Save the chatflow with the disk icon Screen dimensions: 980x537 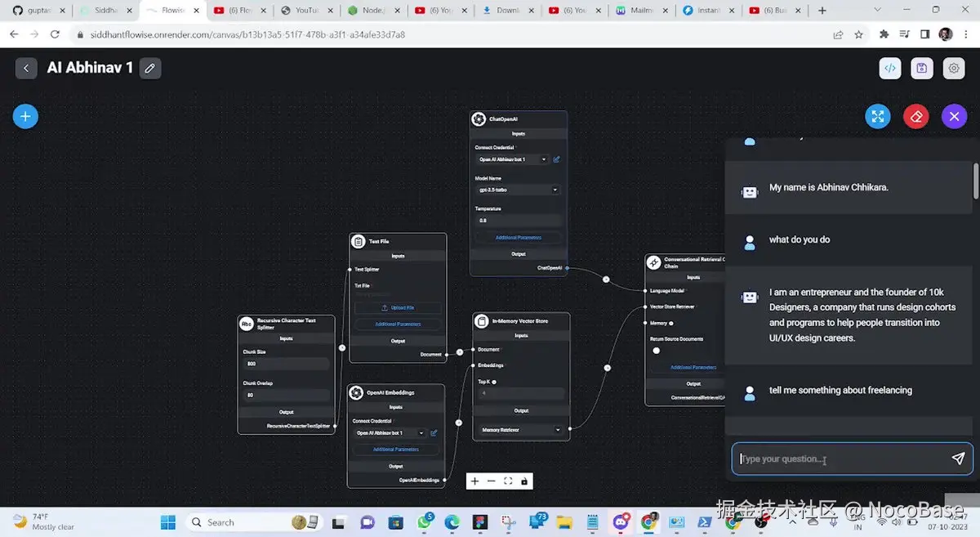922,68
